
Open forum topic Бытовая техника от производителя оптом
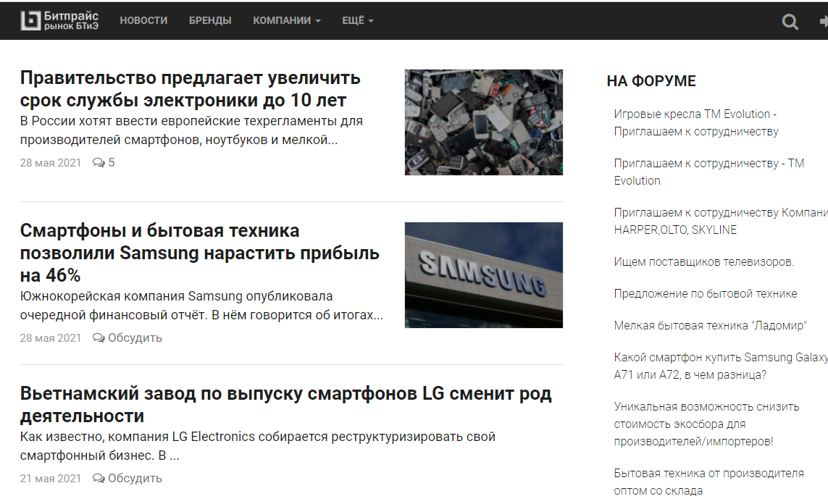coord(708,482)
